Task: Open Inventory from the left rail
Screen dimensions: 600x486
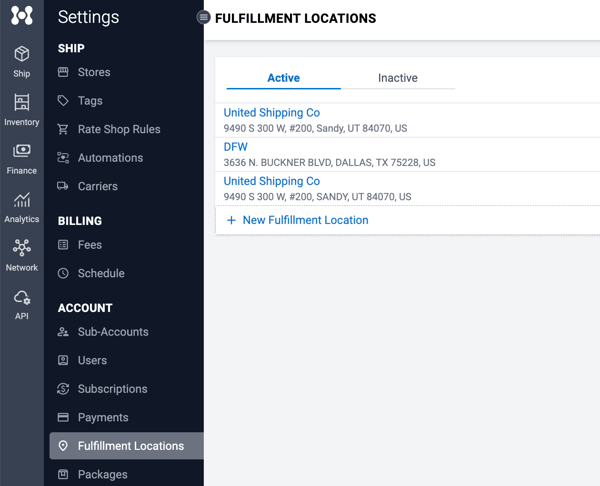Action: tap(22, 110)
